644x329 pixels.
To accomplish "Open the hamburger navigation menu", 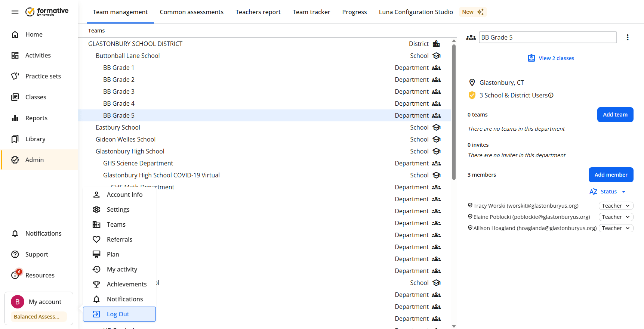I will coord(15,12).
